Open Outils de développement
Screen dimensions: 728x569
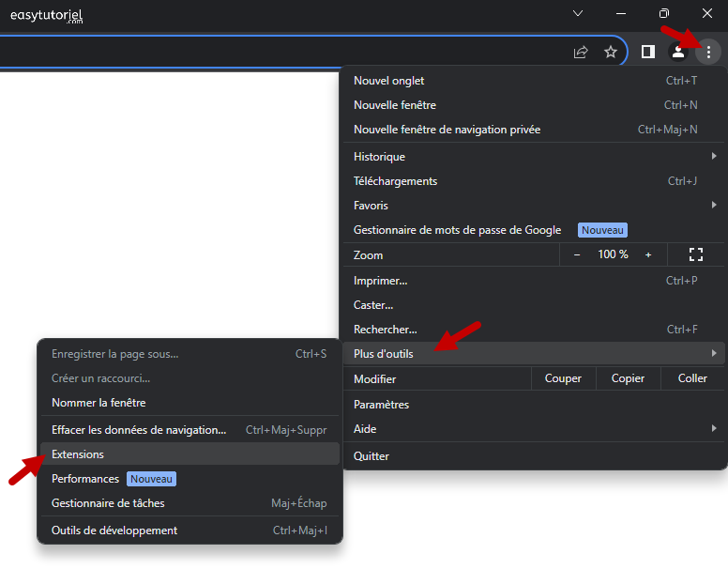click(190, 531)
